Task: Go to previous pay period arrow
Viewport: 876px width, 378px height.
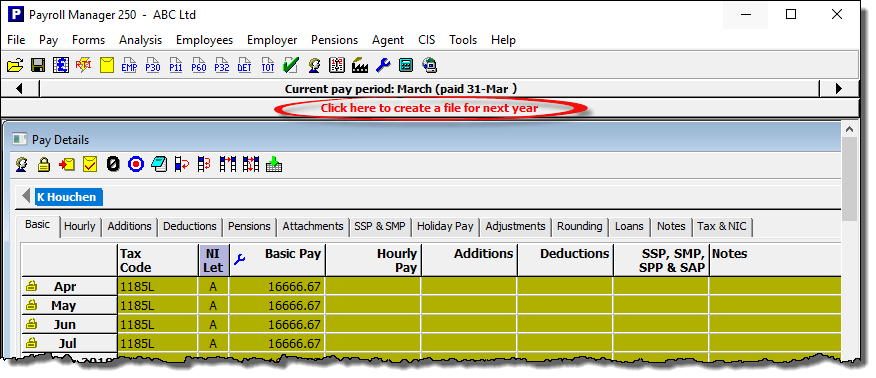Action: click(20, 89)
